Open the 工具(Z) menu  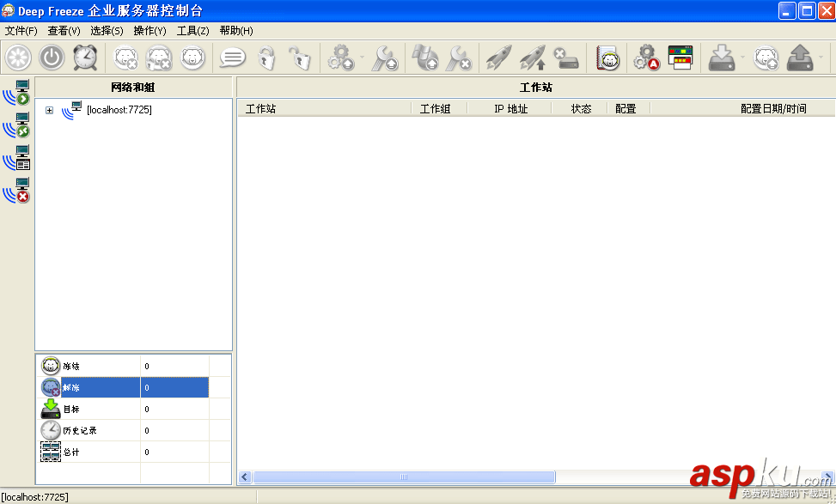pyautogui.click(x=193, y=31)
